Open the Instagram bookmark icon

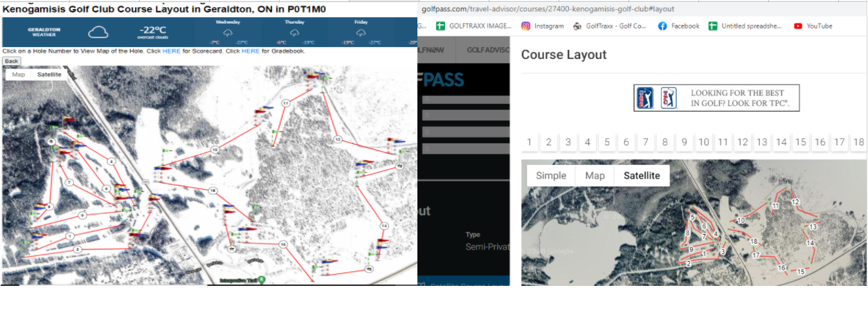tap(525, 26)
